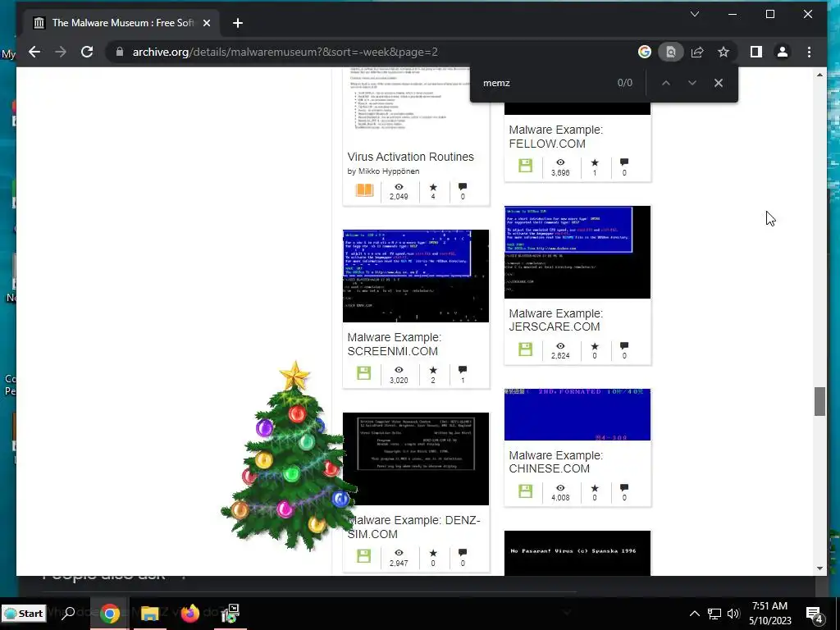Click the Google account icon in toolbar
840x630 pixels.
tap(645, 52)
